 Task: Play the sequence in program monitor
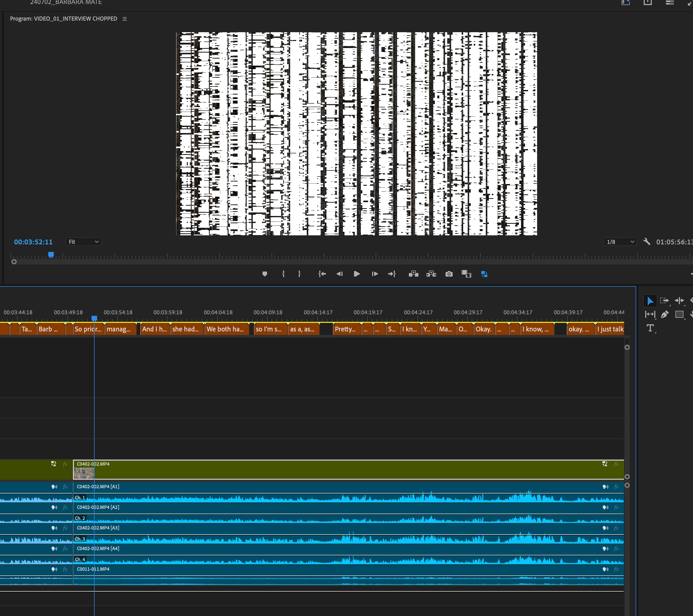[357, 274]
